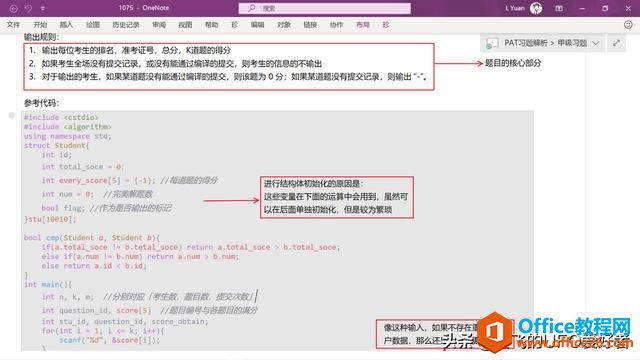Image resolution: width=640 pixels, height=360 pixels.
Task: Click rule 2 text about 没有提交记录
Action: (182, 64)
